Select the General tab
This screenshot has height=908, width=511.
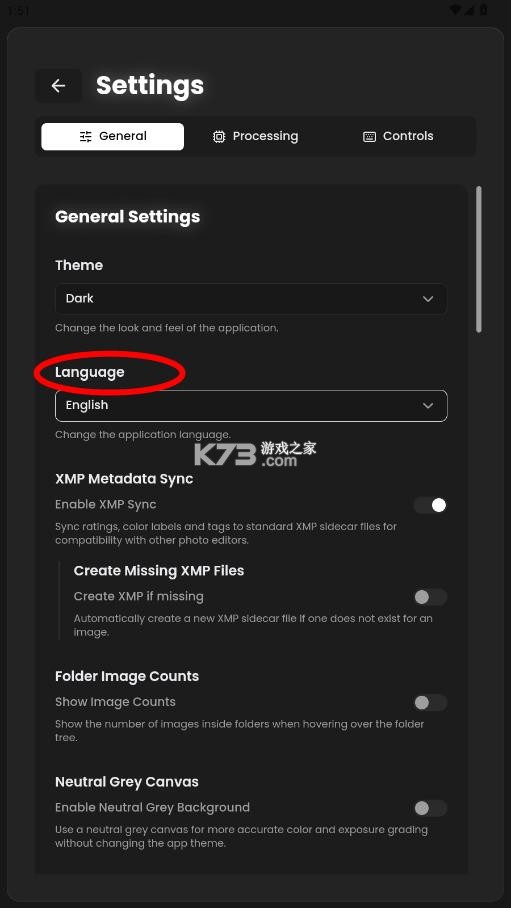[x=112, y=137]
